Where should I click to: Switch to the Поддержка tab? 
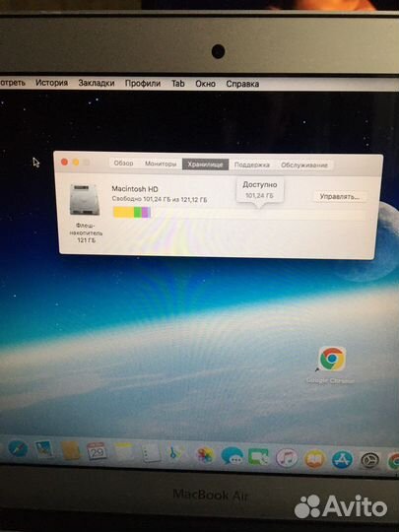point(252,165)
